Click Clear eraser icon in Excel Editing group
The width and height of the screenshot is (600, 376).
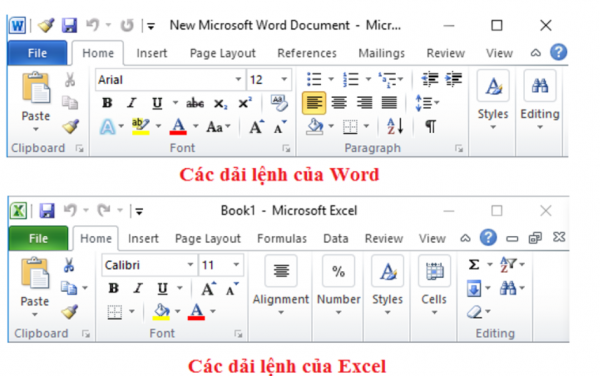[x=475, y=312]
